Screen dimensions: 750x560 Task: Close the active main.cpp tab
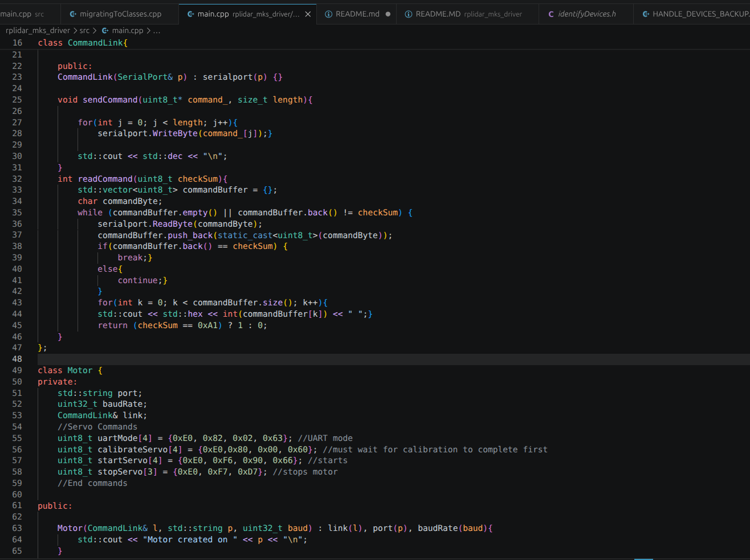click(x=308, y=14)
